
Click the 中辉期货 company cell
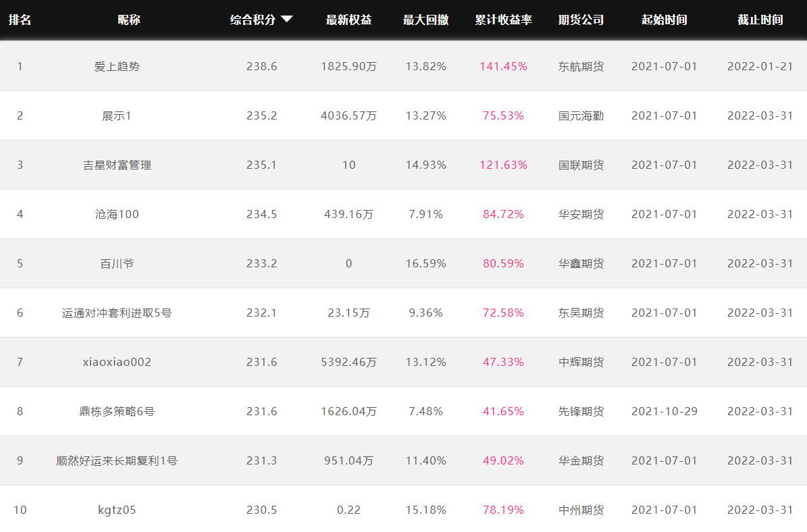click(x=581, y=363)
